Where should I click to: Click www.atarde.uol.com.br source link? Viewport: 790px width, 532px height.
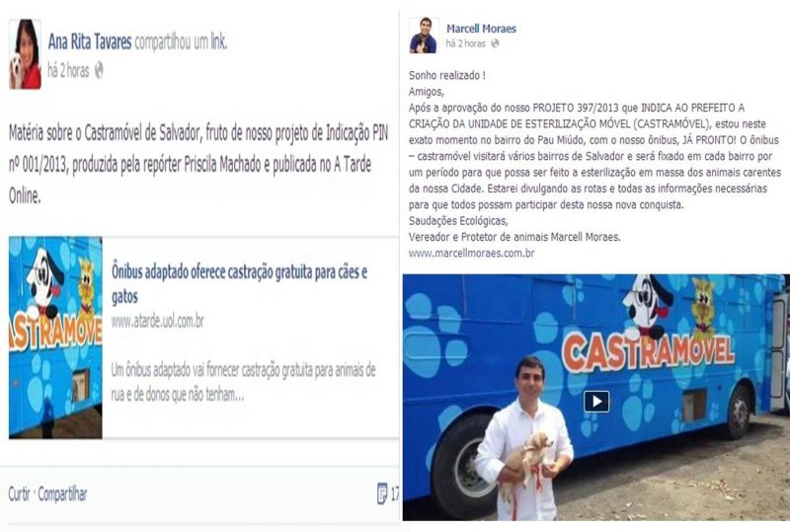click(x=158, y=321)
